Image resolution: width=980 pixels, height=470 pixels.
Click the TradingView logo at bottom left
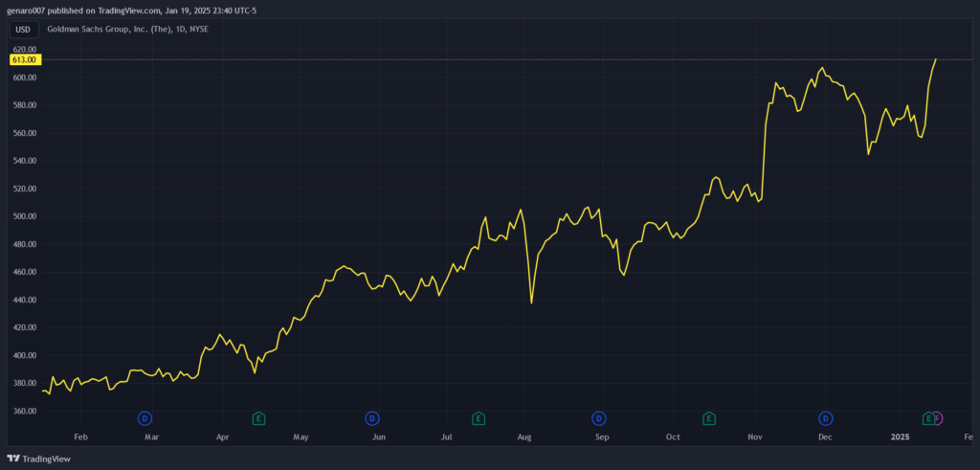point(38,459)
